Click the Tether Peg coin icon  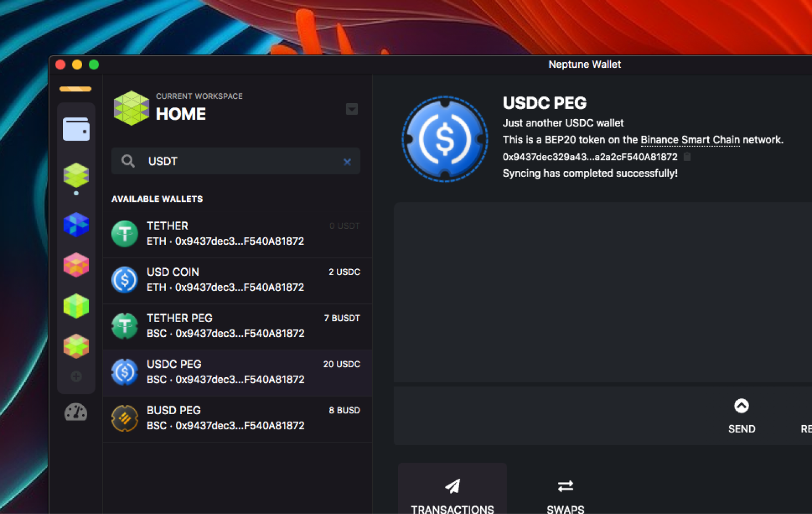coord(125,326)
